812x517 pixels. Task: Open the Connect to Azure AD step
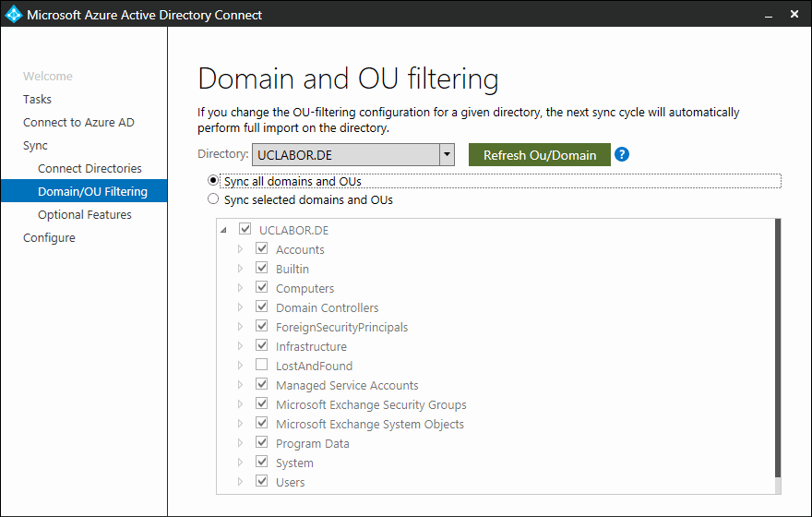(78, 122)
